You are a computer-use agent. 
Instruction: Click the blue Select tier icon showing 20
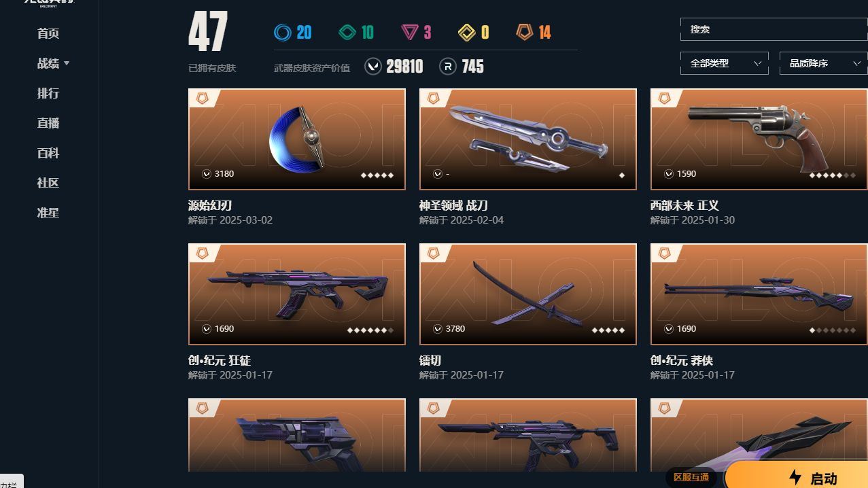pos(283,32)
